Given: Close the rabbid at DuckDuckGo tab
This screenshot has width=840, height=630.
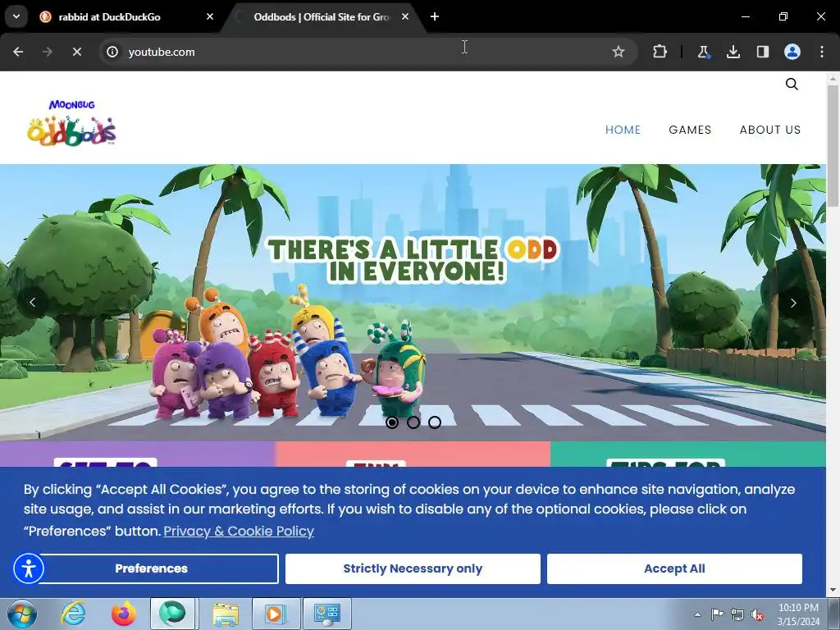Looking at the screenshot, I should pos(210,16).
